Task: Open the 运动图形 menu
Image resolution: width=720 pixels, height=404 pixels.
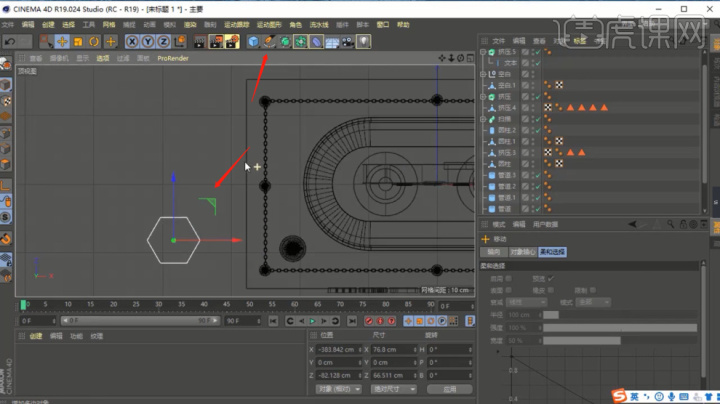Action: point(269,25)
